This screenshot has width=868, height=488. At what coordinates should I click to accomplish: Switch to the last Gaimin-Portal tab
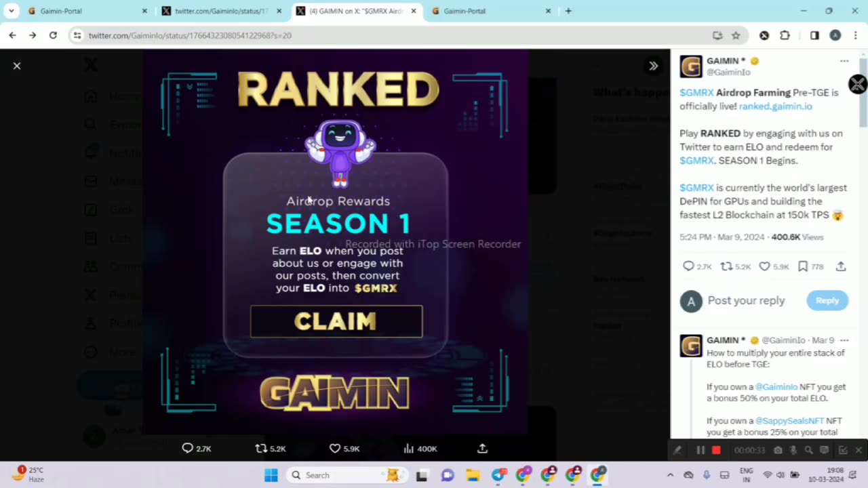[x=490, y=11]
